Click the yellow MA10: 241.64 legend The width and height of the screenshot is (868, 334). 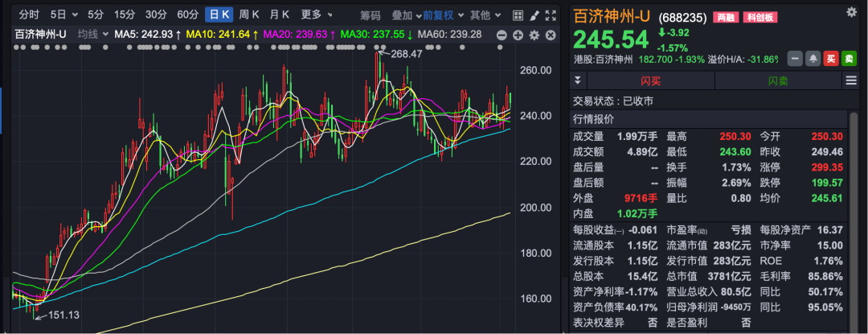222,35
